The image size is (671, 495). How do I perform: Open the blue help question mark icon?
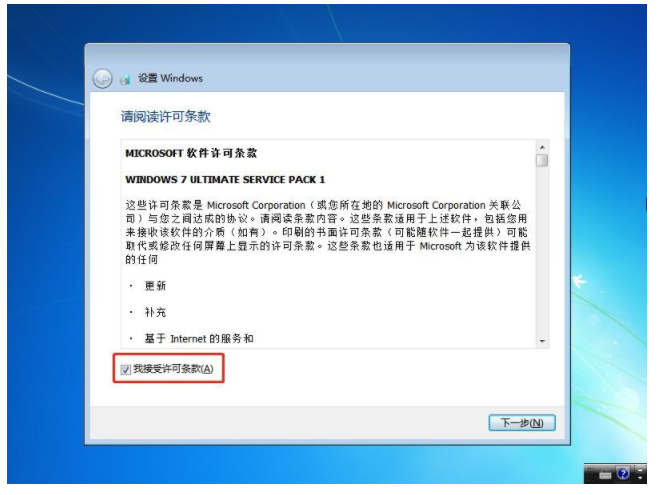pos(623,473)
